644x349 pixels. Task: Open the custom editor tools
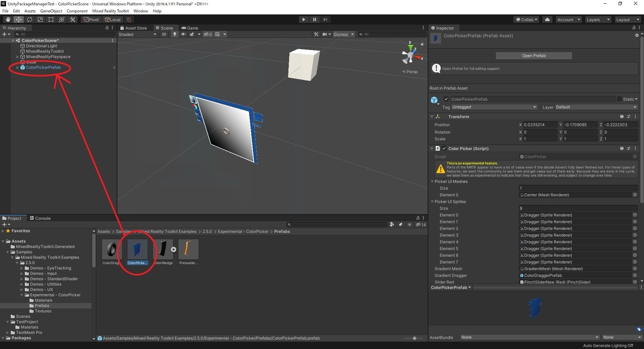pos(72,20)
